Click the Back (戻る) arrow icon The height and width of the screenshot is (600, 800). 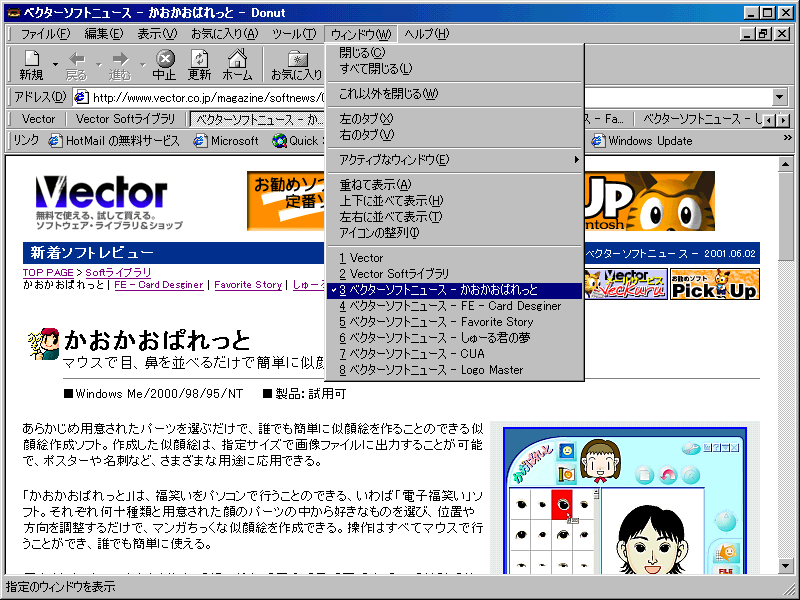tap(77, 59)
